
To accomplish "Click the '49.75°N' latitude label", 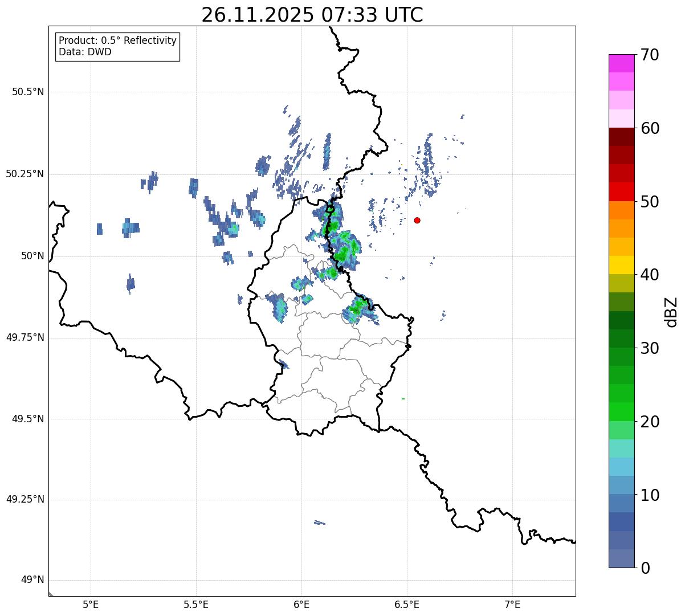I will point(25,337).
